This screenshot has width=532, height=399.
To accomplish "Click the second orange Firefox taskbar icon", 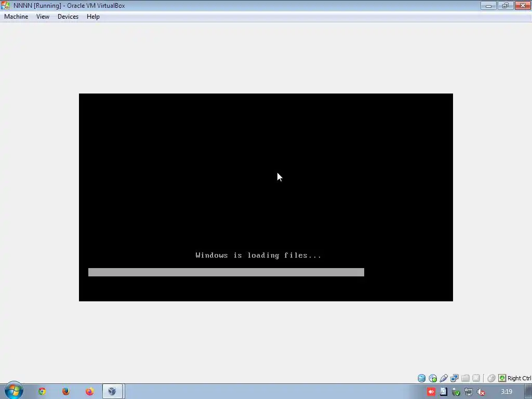I will [x=89, y=391].
